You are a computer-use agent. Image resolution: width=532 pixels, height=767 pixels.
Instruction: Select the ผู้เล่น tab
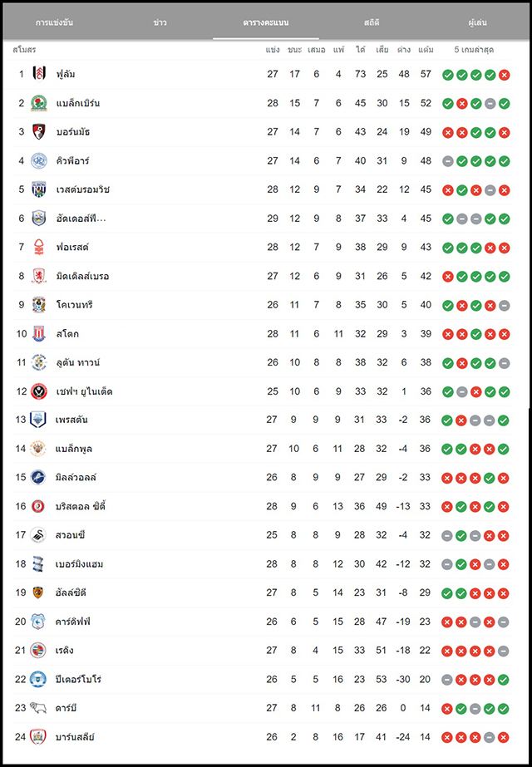coord(477,22)
